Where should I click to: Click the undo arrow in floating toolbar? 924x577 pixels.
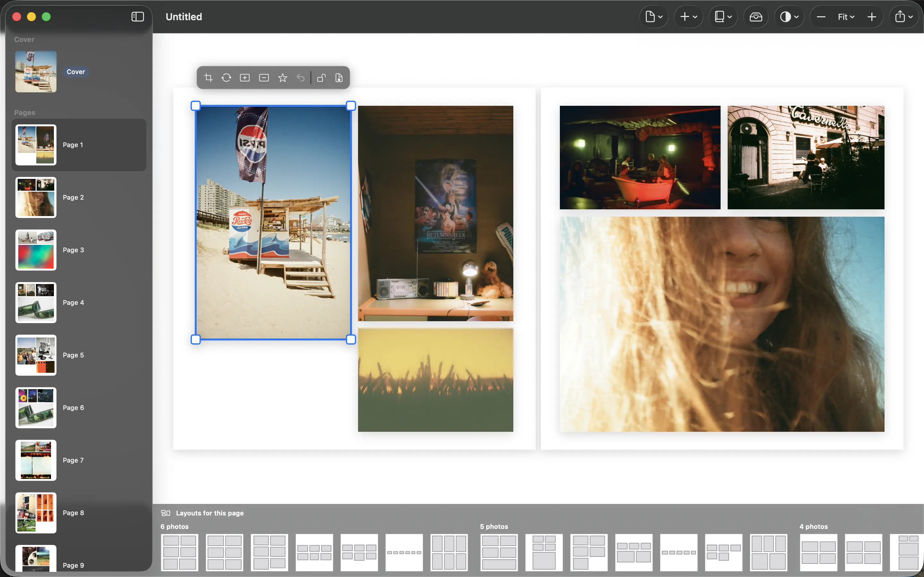[x=301, y=78]
